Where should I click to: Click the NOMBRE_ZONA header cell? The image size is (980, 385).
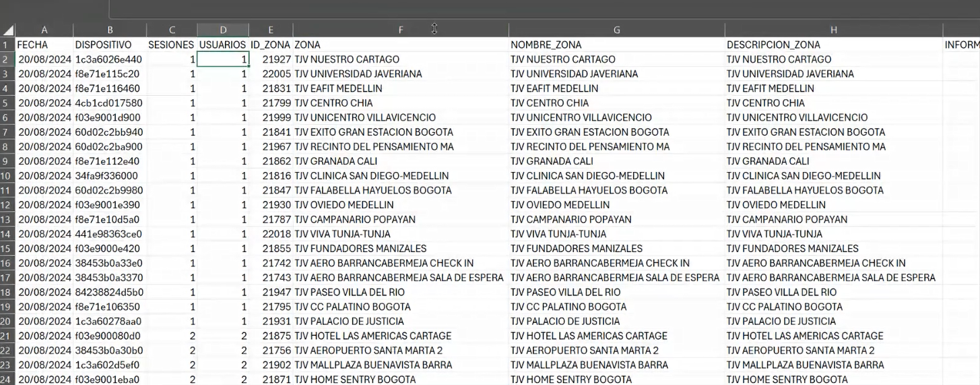pyautogui.click(x=617, y=45)
